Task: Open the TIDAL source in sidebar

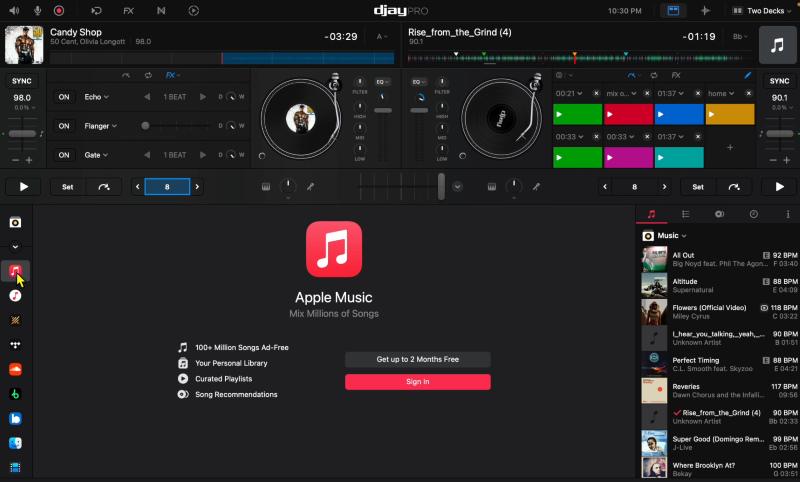Action: pyautogui.click(x=15, y=345)
